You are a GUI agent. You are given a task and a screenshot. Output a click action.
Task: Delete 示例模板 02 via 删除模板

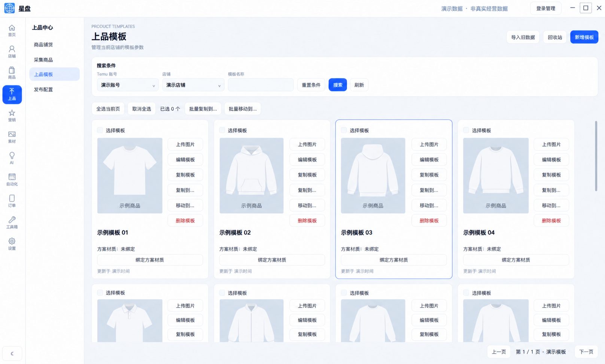307,221
